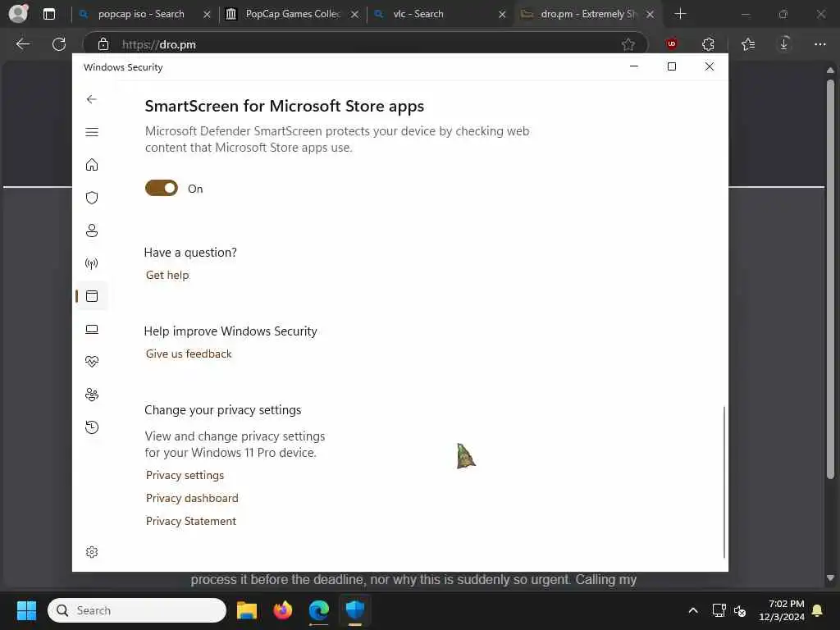This screenshot has height=630, width=840.
Task: Click the Get help link
Action: [167, 275]
